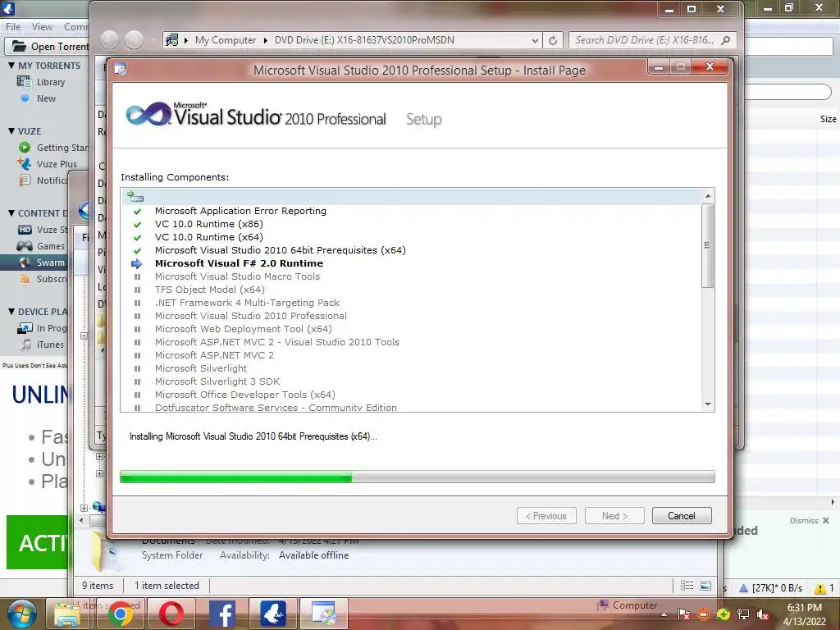This screenshot has width=840, height=630.
Task: Click the Explorer refresh button
Action: coord(553,40)
